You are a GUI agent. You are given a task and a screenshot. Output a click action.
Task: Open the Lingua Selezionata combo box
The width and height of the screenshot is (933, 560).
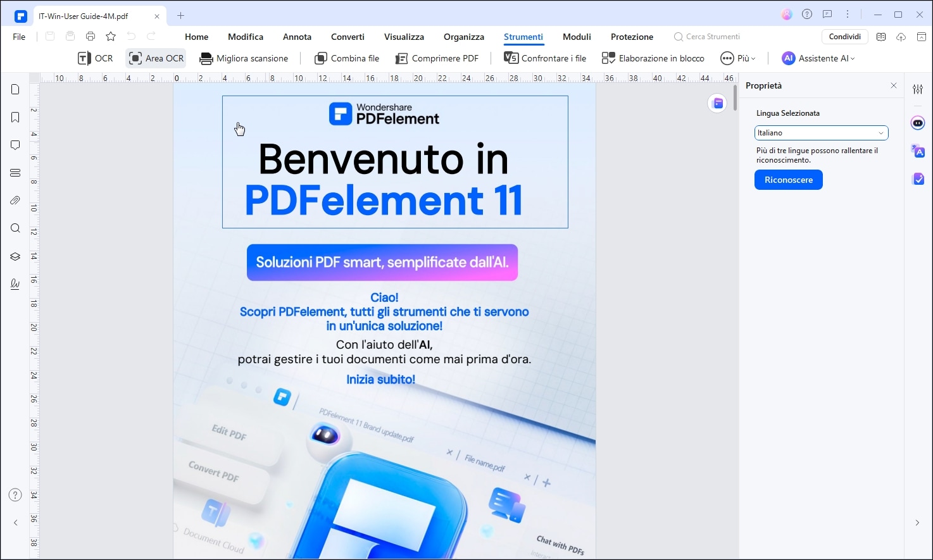[821, 133]
